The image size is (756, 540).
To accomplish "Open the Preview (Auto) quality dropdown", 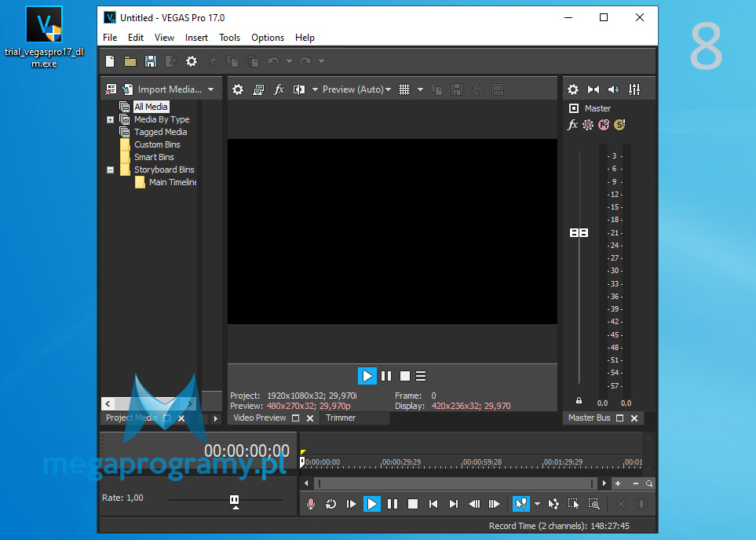I will point(356,89).
